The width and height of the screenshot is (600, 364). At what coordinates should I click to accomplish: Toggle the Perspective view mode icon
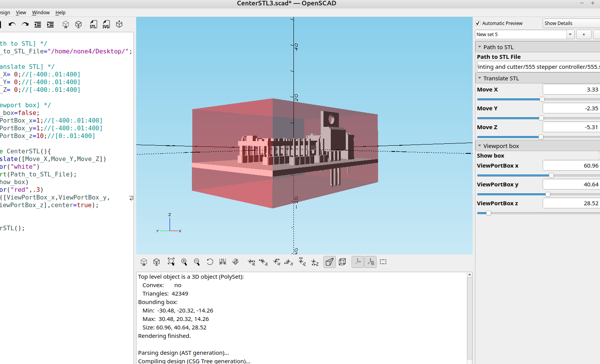[x=329, y=262]
